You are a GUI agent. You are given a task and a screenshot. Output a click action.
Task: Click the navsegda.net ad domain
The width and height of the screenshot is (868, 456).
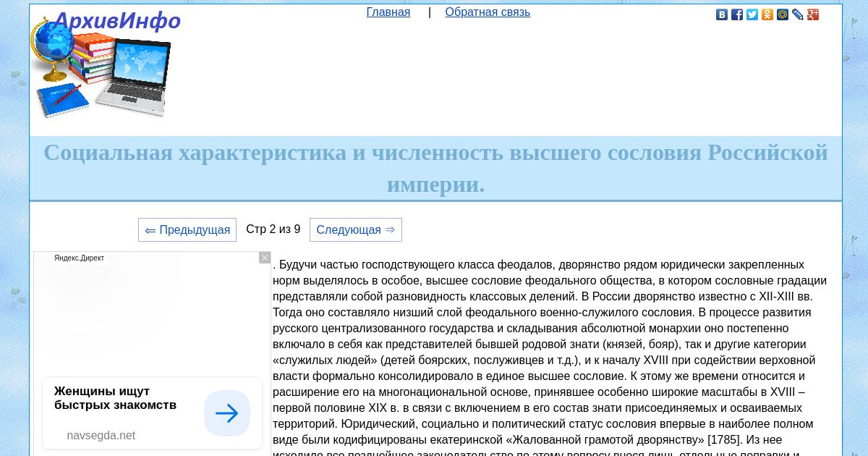tap(101, 436)
